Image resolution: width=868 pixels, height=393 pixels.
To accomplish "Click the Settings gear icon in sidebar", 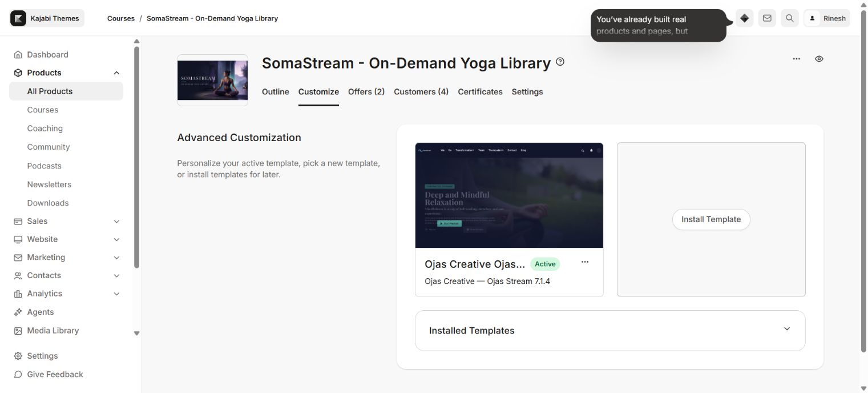I will click(18, 356).
